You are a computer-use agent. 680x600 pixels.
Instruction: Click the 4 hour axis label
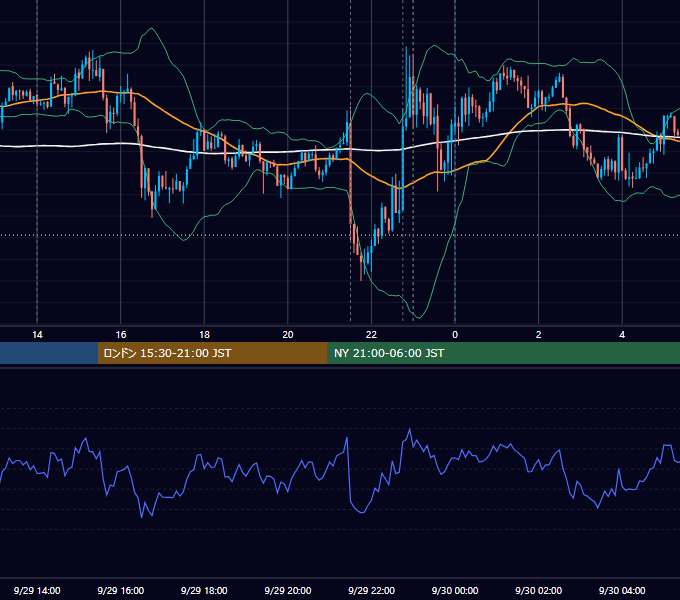pyautogui.click(x=622, y=335)
